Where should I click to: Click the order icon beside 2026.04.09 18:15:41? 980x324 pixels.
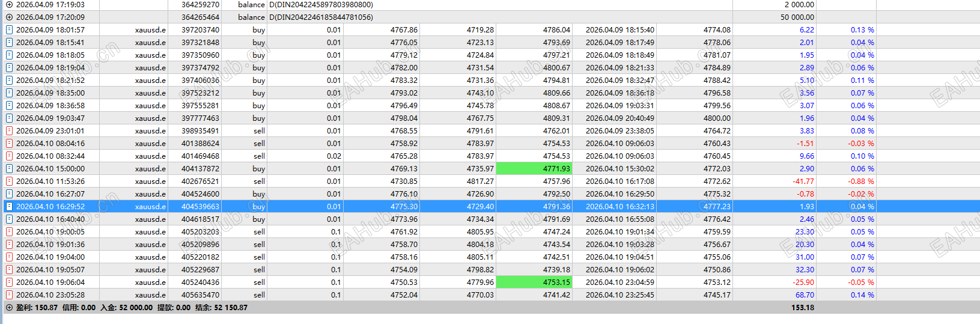click(9, 42)
